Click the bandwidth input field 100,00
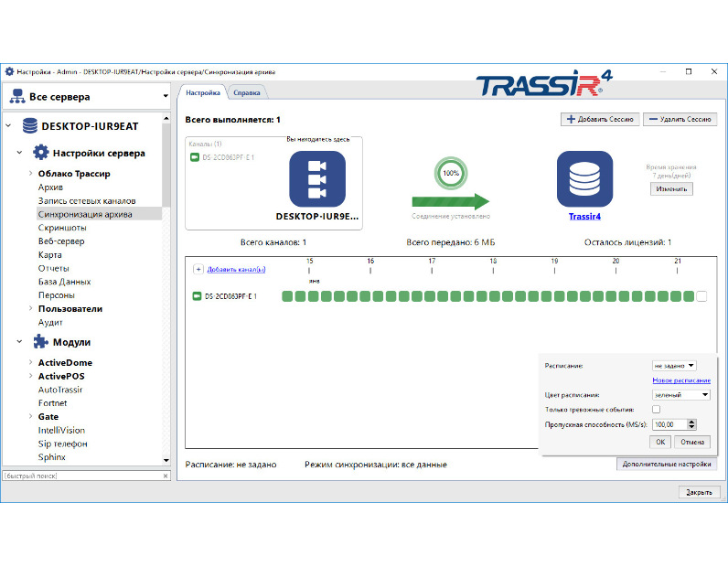Image resolution: width=728 pixels, height=567 pixels. point(669,424)
